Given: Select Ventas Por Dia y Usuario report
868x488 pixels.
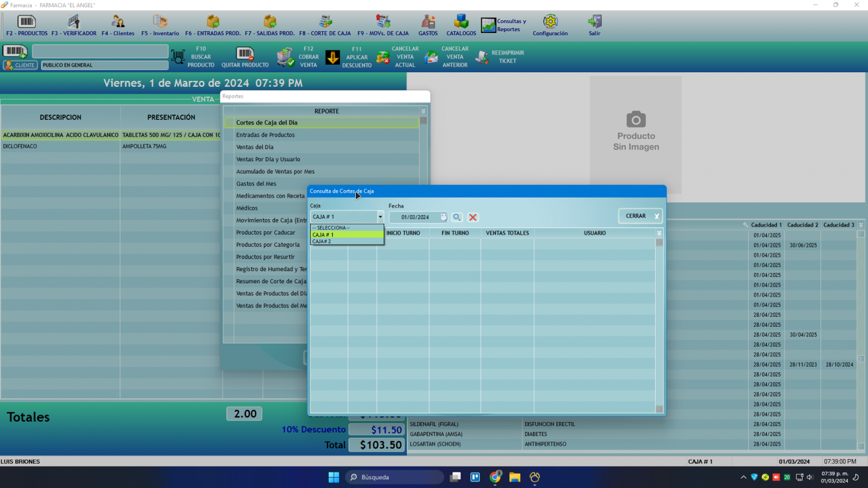Looking at the screenshot, I should tap(321, 159).
